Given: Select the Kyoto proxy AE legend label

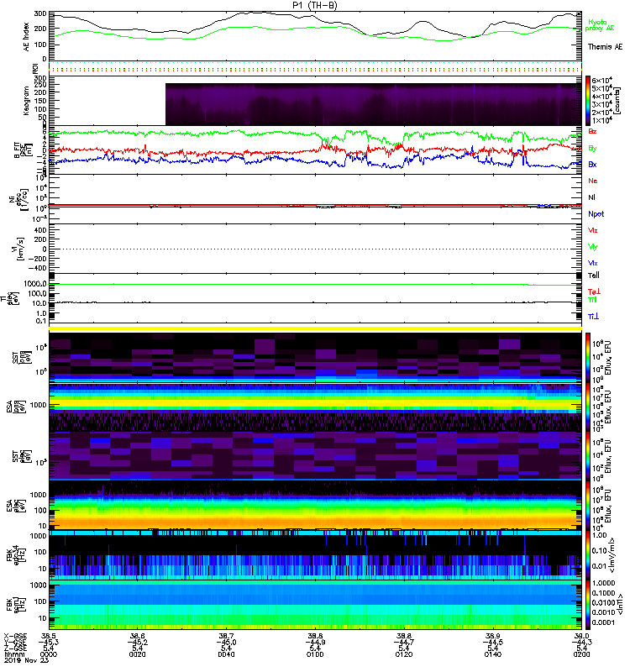Looking at the screenshot, I should [x=600, y=25].
